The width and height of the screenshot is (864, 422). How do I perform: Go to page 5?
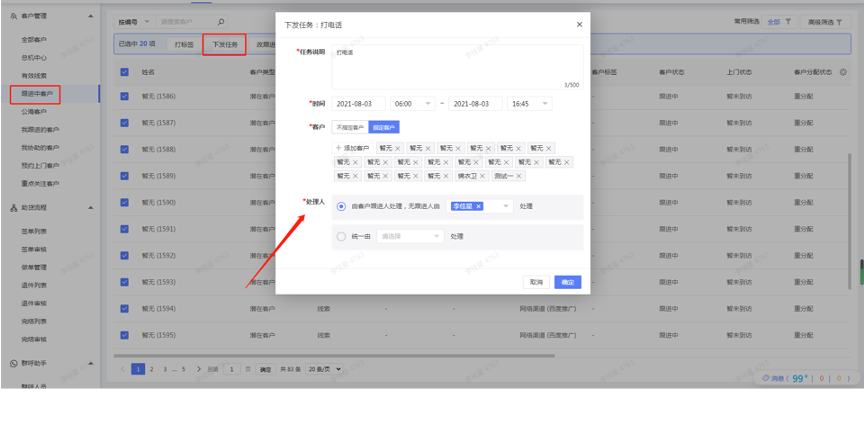coord(183,369)
